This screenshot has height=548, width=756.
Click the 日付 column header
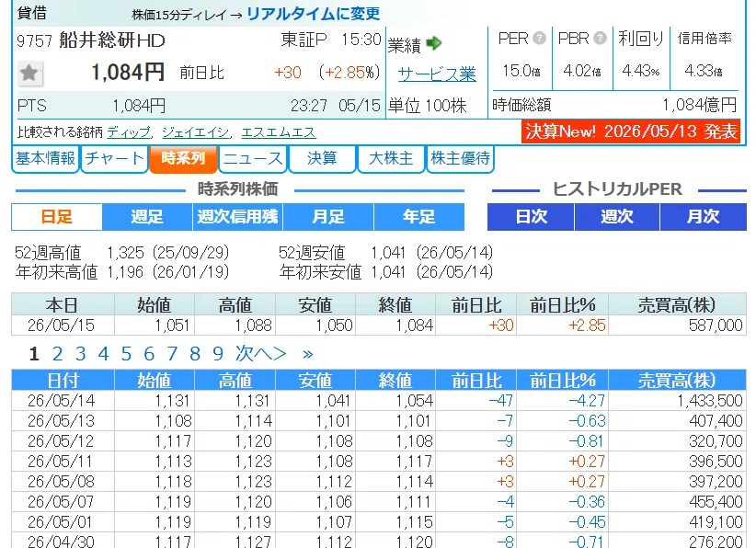pos(63,381)
